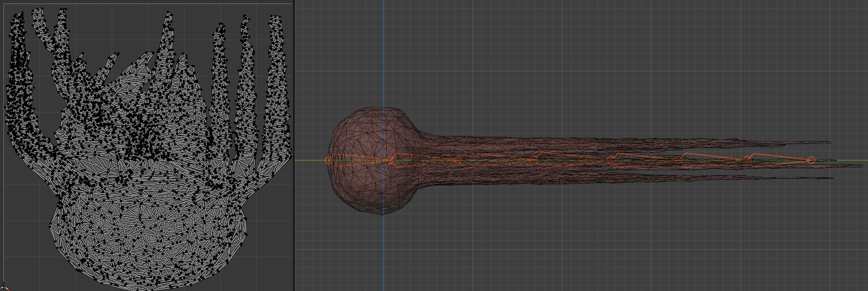Click the divider between UV editor and viewport
This screenshot has width=868, height=291.
pos(294,145)
